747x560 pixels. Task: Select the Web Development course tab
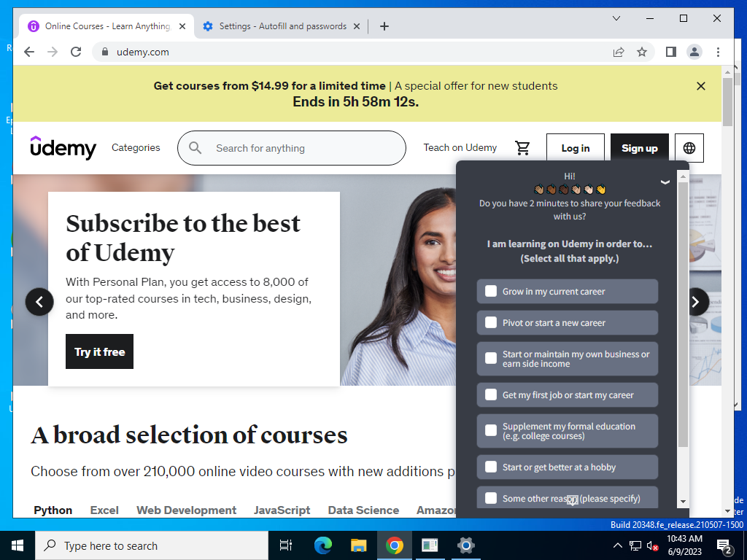tap(186, 510)
